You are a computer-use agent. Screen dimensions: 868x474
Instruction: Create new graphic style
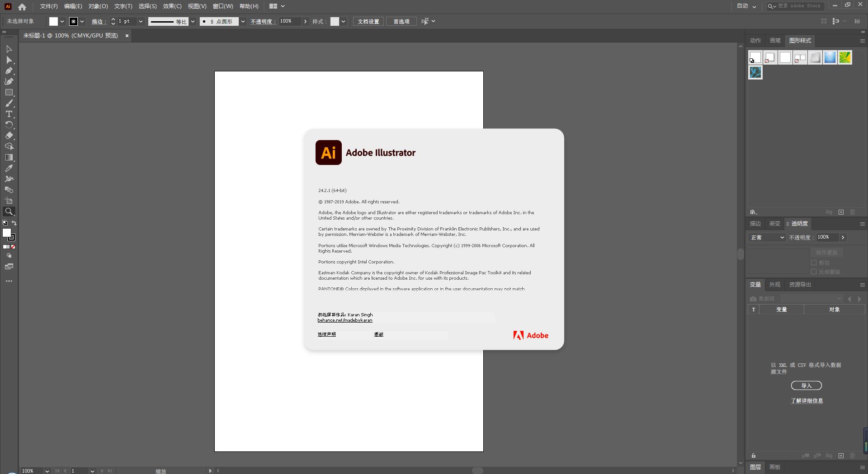pos(841,212)
